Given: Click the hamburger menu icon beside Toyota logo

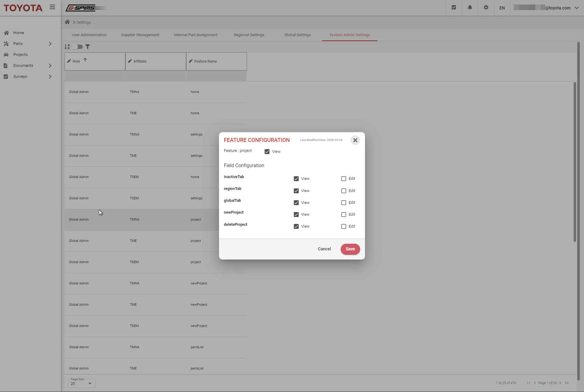Looking at the screenshot, I should click(x=52, y=7).
